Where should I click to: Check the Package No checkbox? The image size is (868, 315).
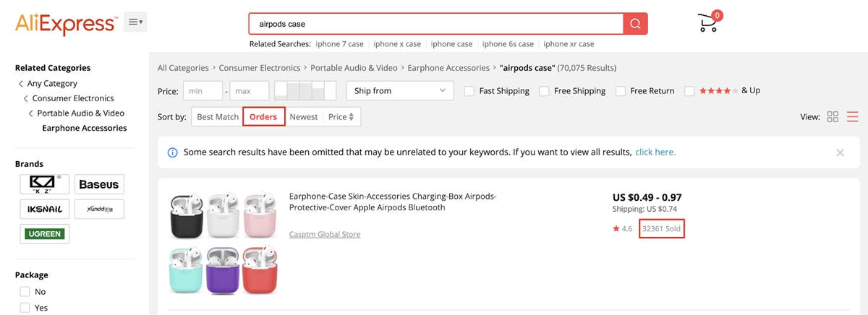point(25,292)
